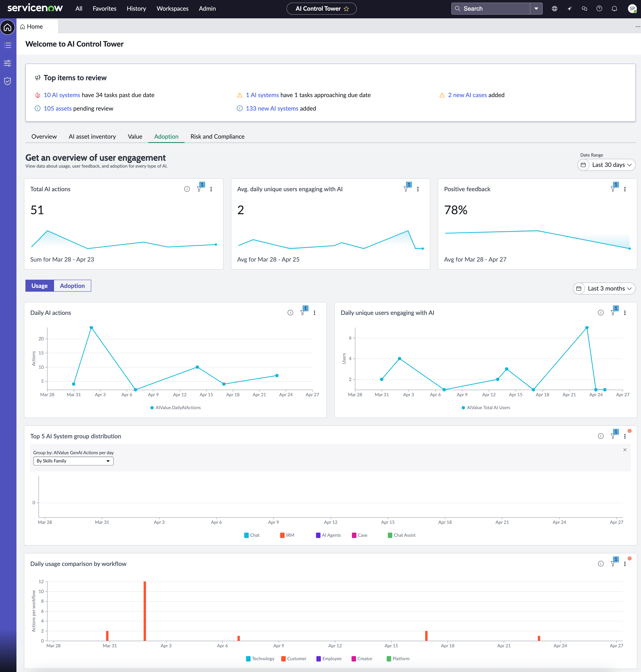Screen dimensions: 641x672
Task: Open the AI sparkle assistant icon
Action: (570, 9)
